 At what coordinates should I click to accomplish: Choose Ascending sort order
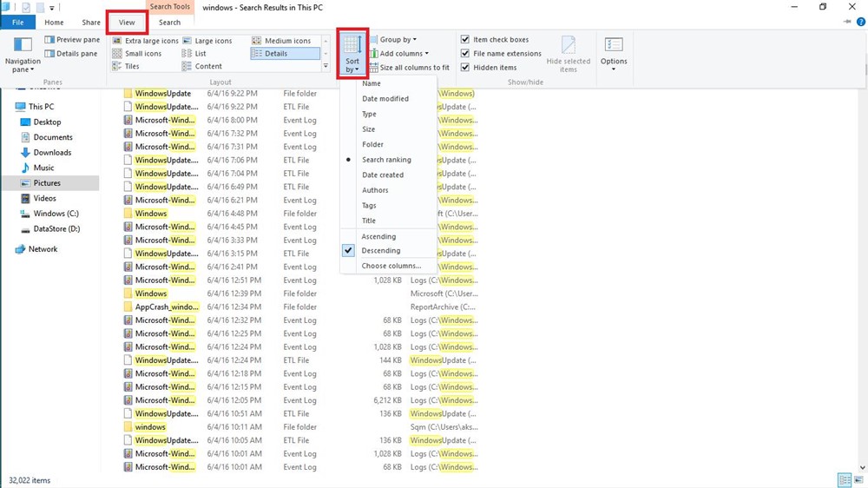(378, 236)
